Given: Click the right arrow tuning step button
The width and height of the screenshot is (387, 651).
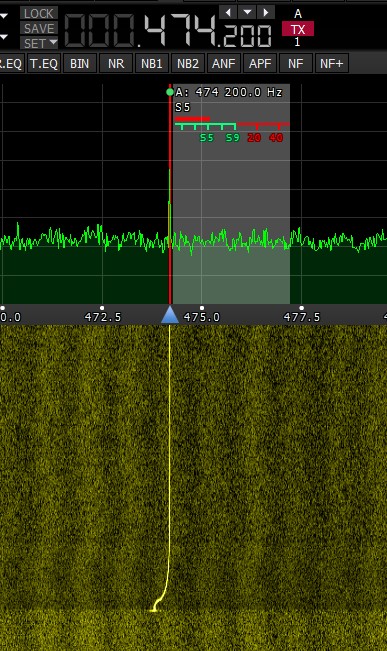Looking at the screenshot, I should [266, 12].
